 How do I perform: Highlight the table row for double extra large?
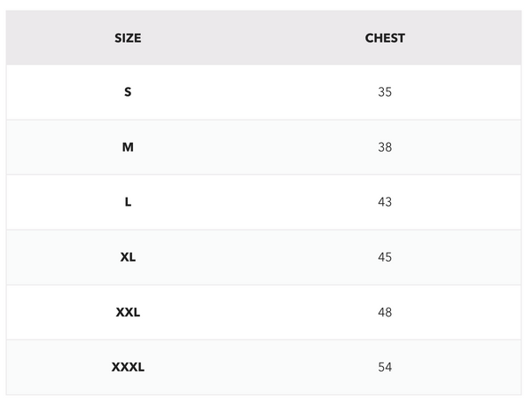(x=257, y=312)
